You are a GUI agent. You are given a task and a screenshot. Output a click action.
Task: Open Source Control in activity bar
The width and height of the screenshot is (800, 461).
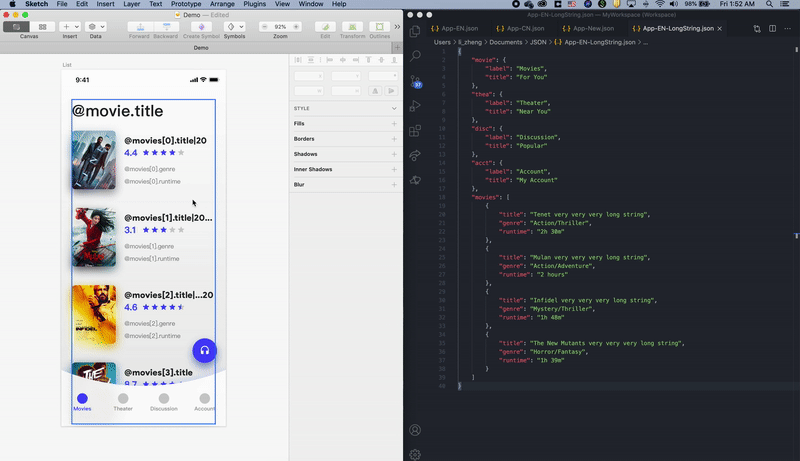pyautogui.click(x=415, y=81)
